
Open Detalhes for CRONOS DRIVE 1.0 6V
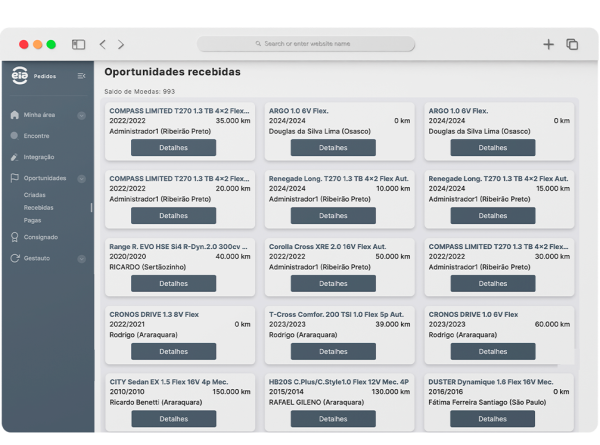[x=493, y=351]
